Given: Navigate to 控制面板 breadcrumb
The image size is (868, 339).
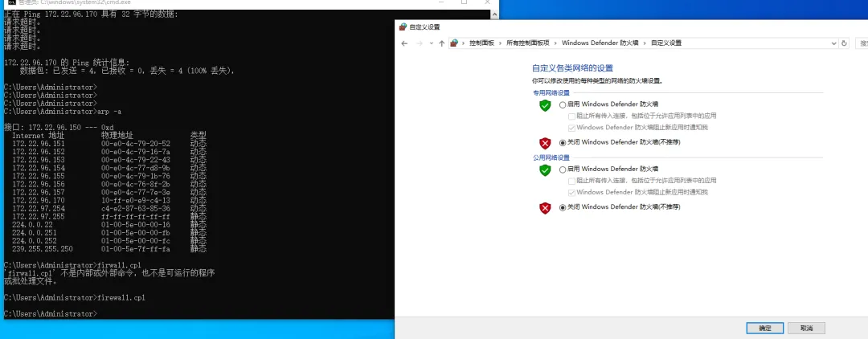Looking at the screenshot, I should click(x=481, y=43).
